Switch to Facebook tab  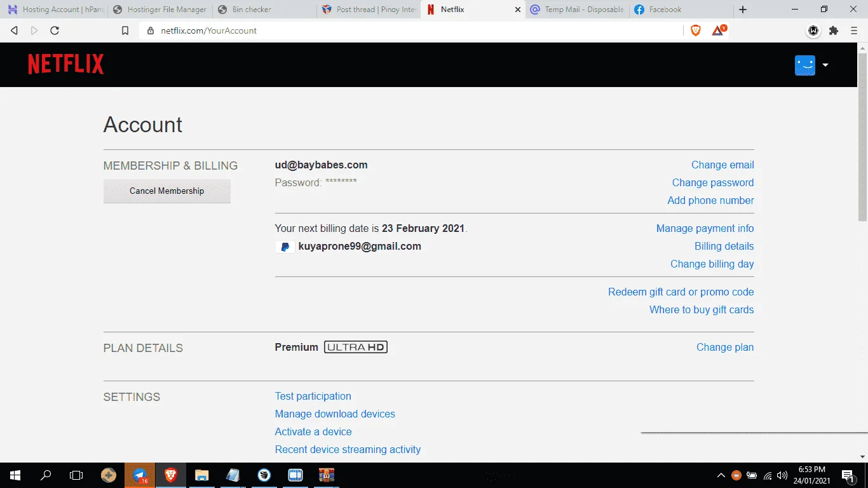tap(680, 10)
